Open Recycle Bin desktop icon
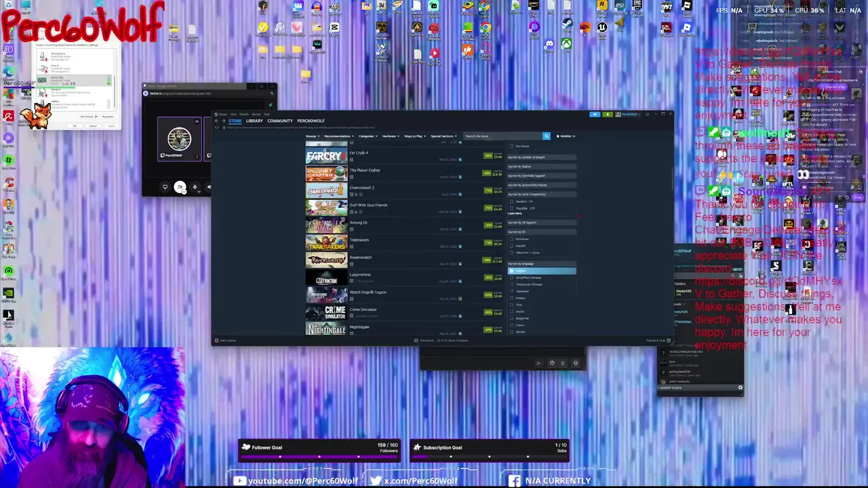This screenshot has width=868, height=488. [8, 5]
